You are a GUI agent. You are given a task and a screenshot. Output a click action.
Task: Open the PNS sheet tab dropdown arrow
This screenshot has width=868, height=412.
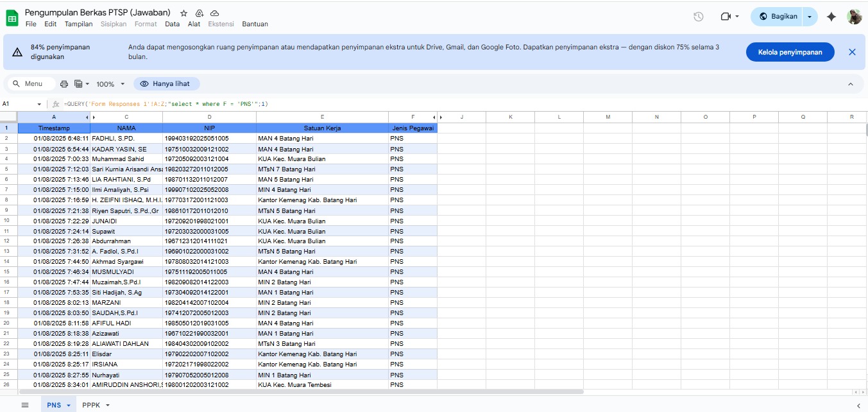pyautogui.click(x=68, y=405)
